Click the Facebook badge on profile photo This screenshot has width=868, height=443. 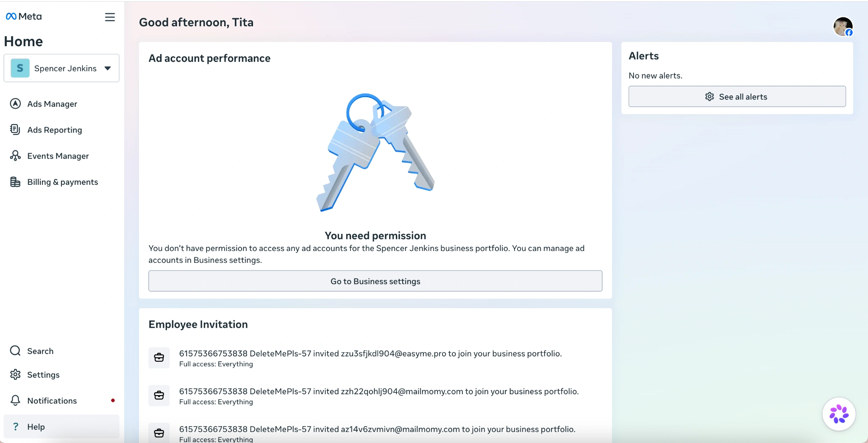[849, 33]
